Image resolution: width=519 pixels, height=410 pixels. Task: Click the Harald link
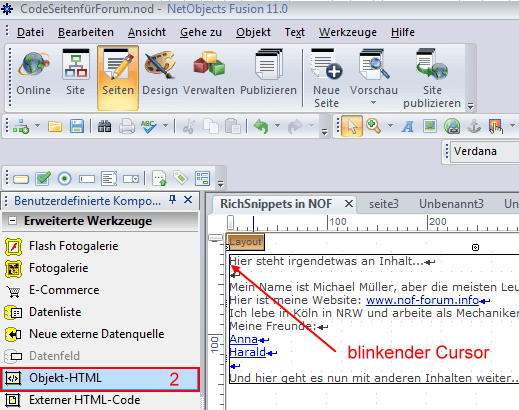[x=248, y=352]
